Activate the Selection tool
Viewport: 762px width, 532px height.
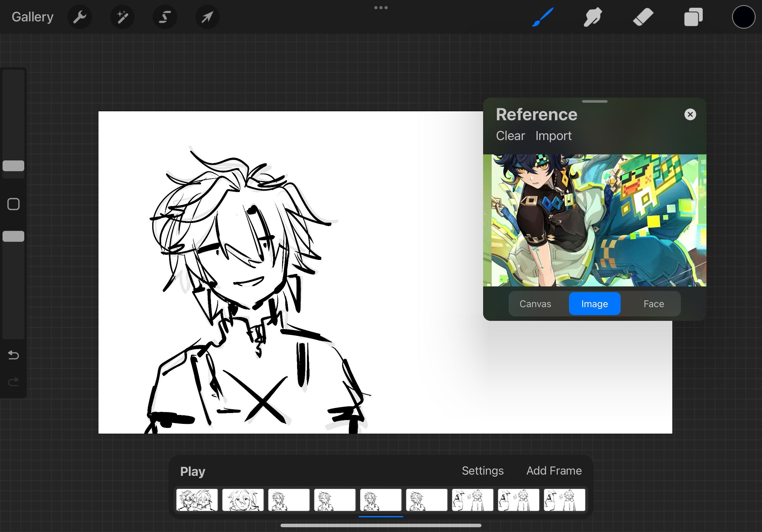point(165,17)
